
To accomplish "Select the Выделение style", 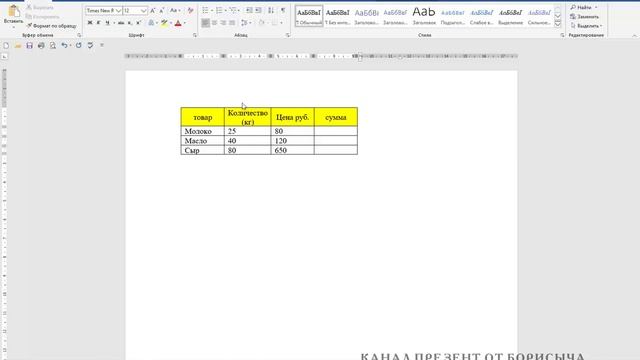I will click(x=511, y=16).
